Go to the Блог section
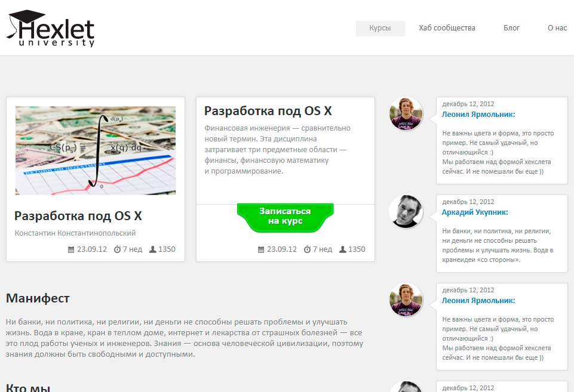Image resolution: width=574 pixels, height=392 pixels. (511, 28)
